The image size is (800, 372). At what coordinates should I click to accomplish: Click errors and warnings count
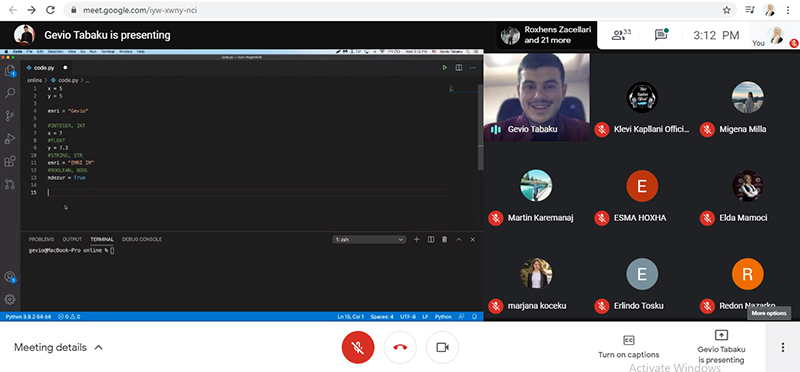(69, 317)
